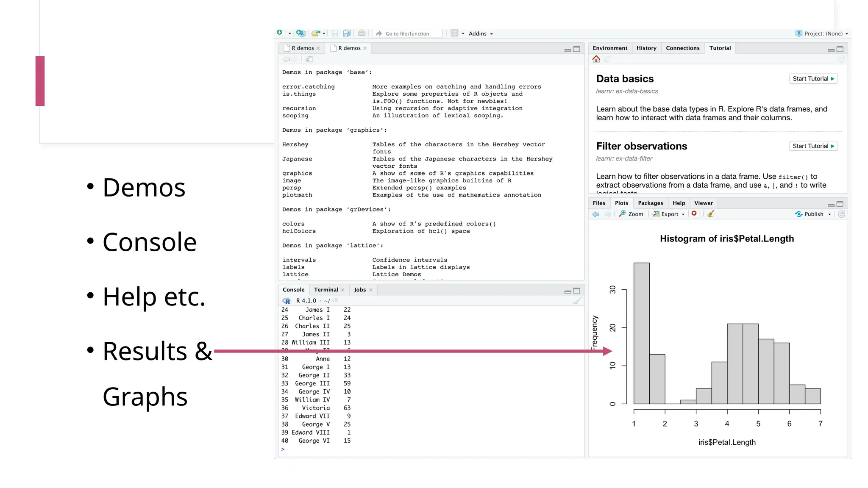Click the view working directory arrow icon
Screen dimensions: 868x488
[x=335, y=300]
